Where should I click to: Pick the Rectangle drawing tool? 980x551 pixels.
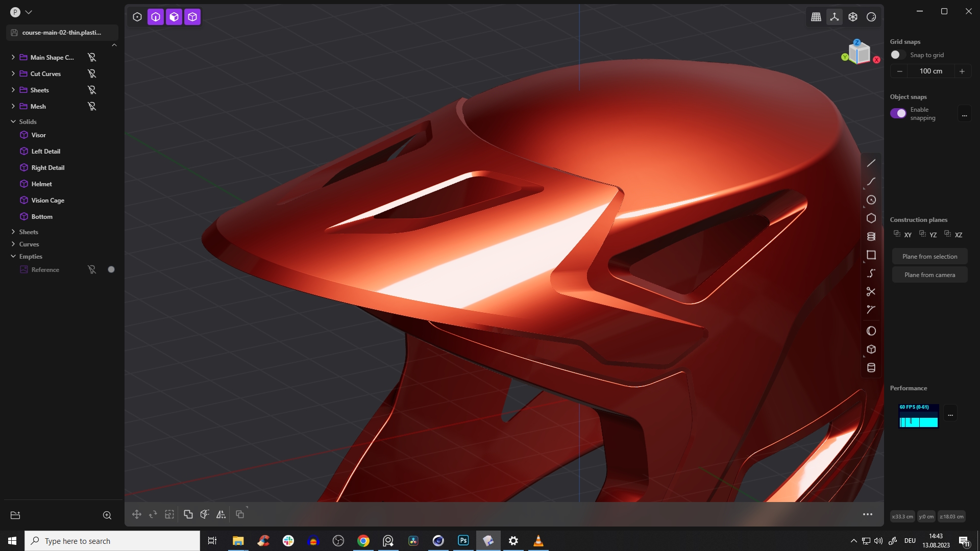pyautogui.click(x=871, y=255)
